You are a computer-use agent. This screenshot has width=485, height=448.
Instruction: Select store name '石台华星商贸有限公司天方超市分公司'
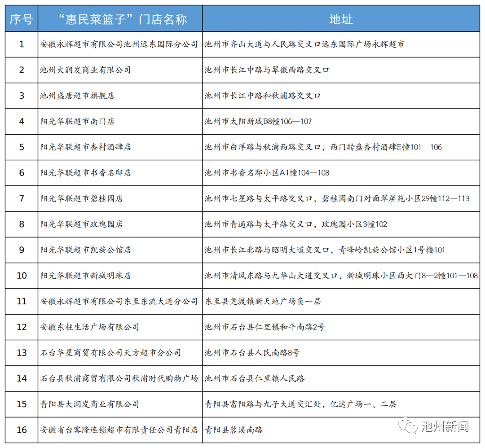110,352
